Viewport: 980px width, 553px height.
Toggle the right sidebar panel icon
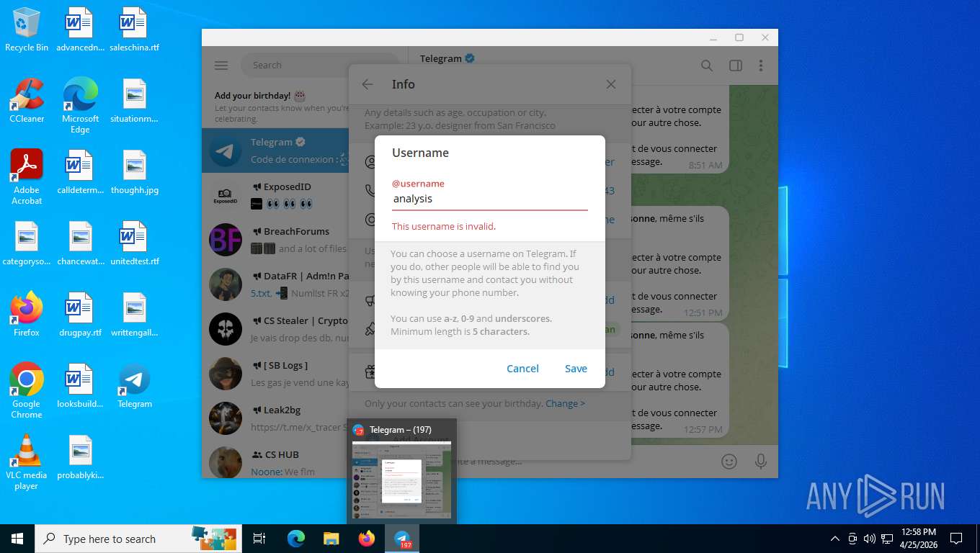tap(736, 66)
